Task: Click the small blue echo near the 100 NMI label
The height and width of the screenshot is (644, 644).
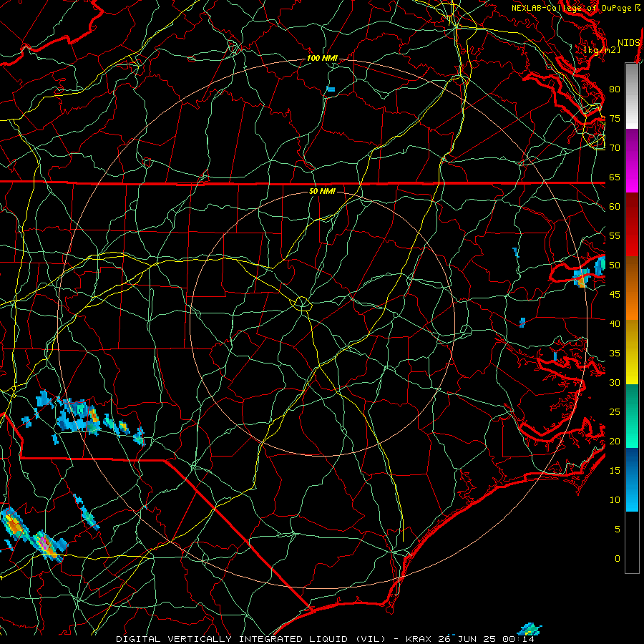Action: coord(331,89)
